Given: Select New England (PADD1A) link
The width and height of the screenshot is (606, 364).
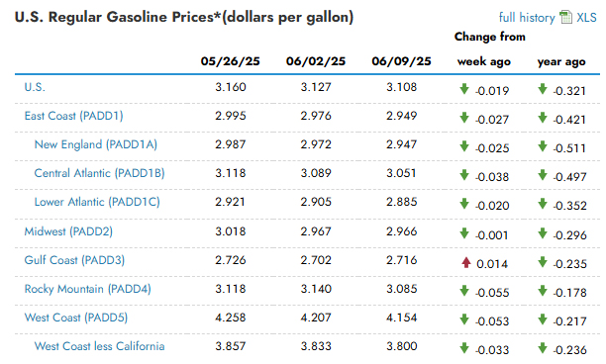Looking at the screenshot, I should [96, 144].
